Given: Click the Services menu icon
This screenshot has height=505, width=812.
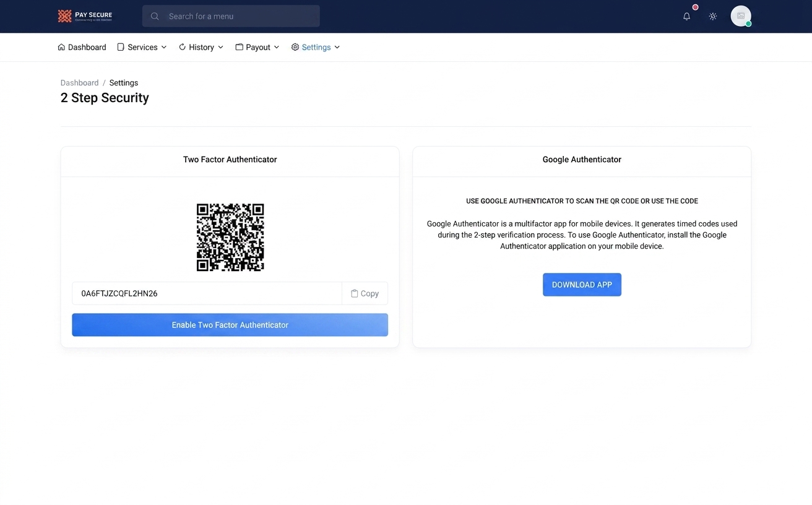Looking at the screenshot, I should click(121, 47).
